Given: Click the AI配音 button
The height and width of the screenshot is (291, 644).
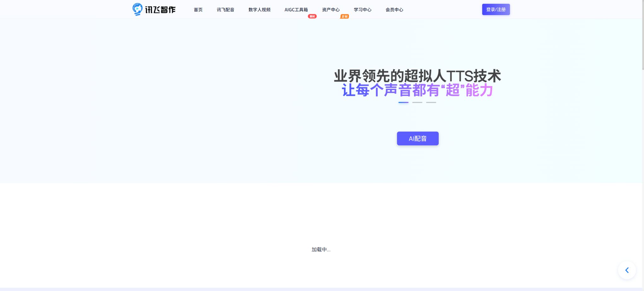Looking at the screenshot, I should tap(418, 139).
